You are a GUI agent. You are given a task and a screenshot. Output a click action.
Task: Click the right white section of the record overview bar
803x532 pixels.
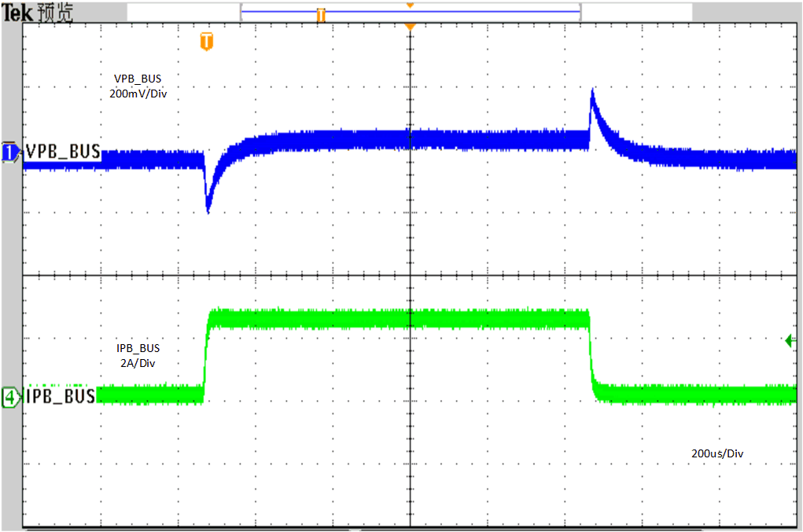(x=636, y=13)
